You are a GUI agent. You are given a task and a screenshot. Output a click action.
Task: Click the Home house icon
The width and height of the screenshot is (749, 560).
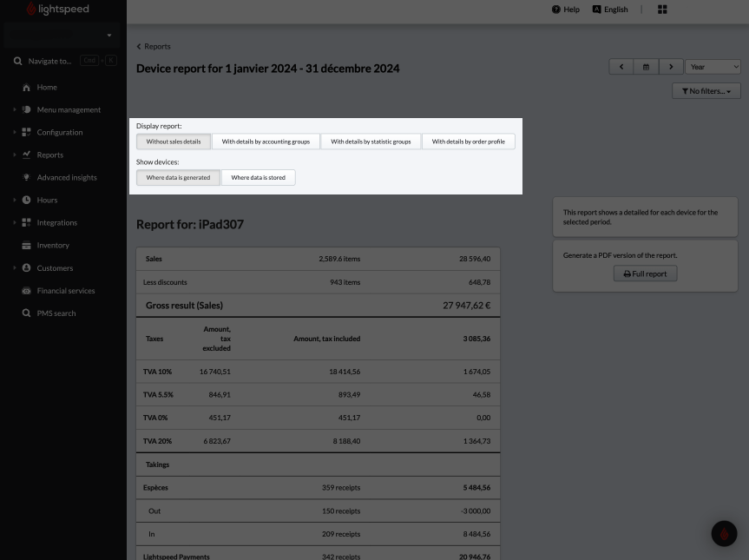(x=26, y=88)
